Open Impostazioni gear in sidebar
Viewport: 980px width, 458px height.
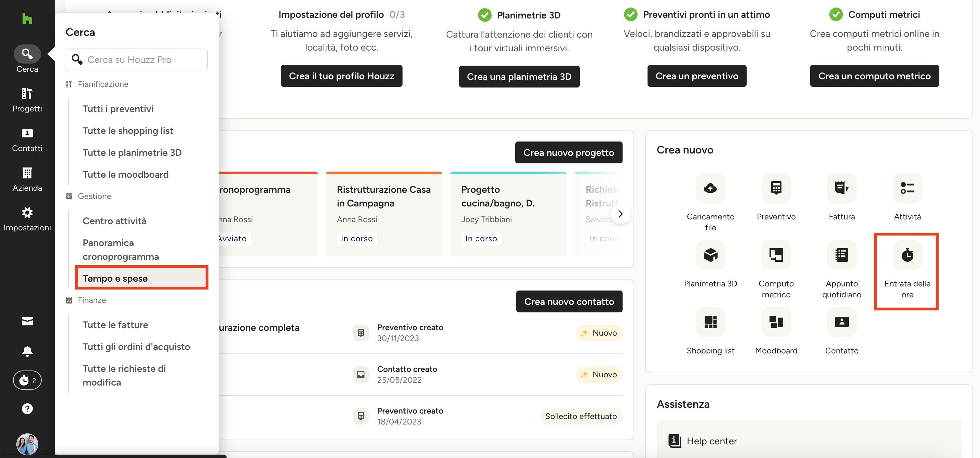tap(27, 219)
